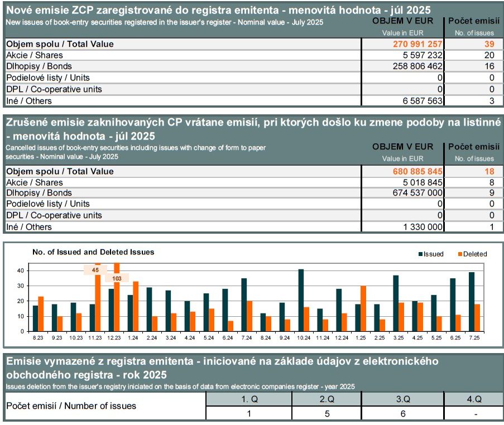504x425 pixels.
Task: Click new issues Shares count 20
Action: 489,55
